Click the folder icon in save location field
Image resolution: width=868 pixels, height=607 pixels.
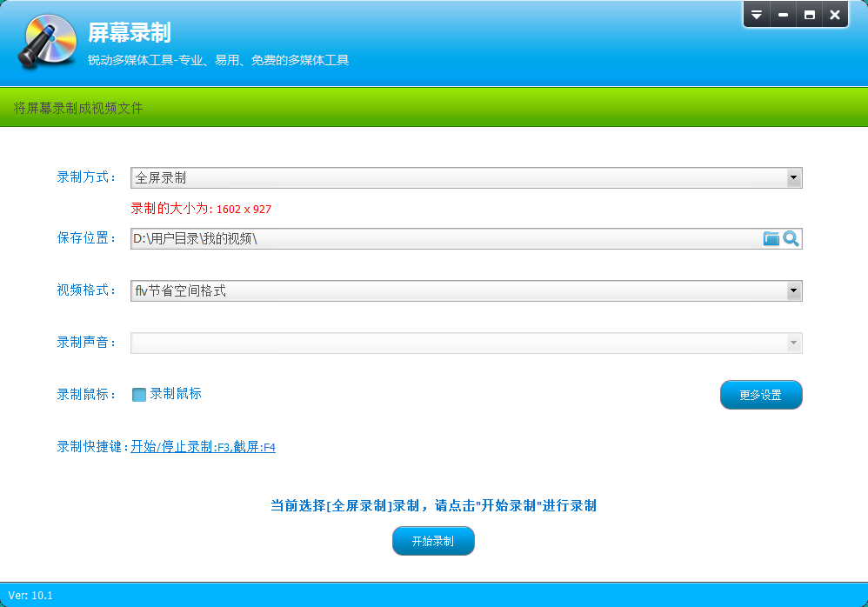(771, 238)
